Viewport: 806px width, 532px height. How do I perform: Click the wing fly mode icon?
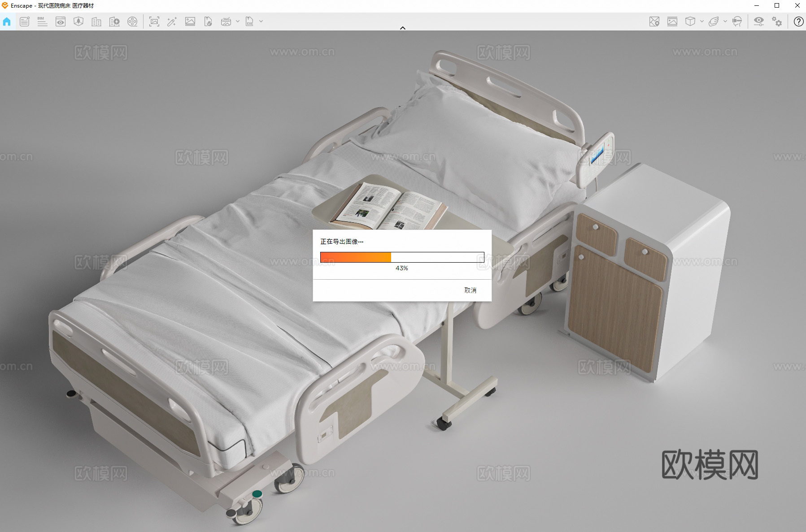pyautogui.click(x=714, y=22)
